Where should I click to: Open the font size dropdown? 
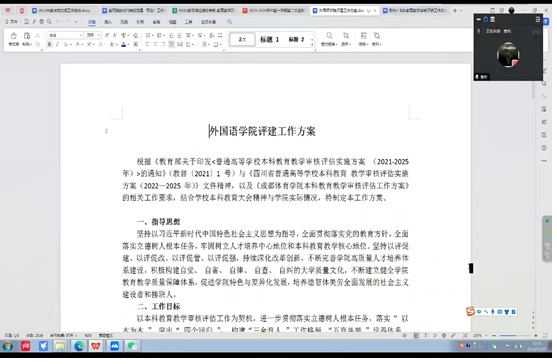[93, 35]
